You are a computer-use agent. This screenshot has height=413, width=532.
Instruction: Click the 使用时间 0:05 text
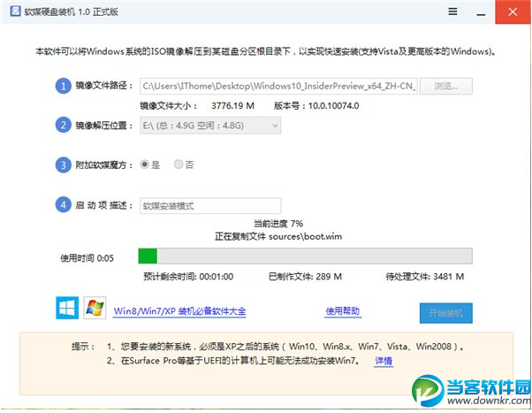[87, 258]
